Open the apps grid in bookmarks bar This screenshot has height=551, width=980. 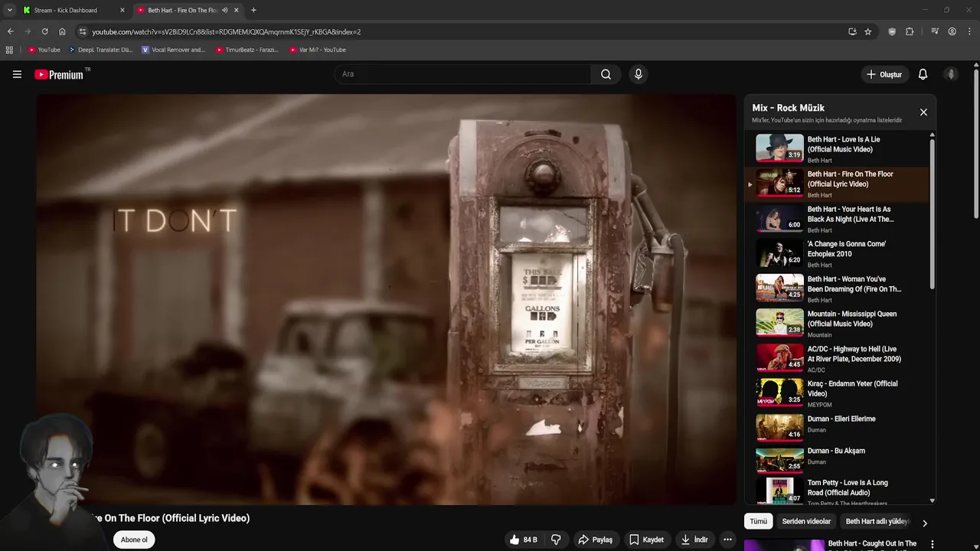(x=9, y=50)
